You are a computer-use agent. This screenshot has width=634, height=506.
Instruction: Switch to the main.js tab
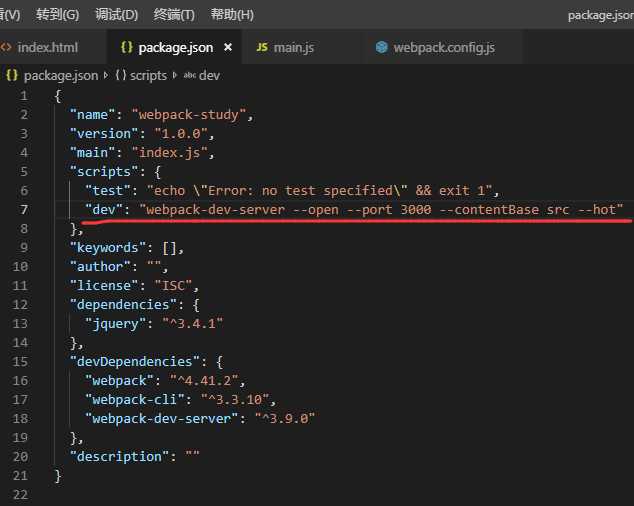(x=294, y=48)
